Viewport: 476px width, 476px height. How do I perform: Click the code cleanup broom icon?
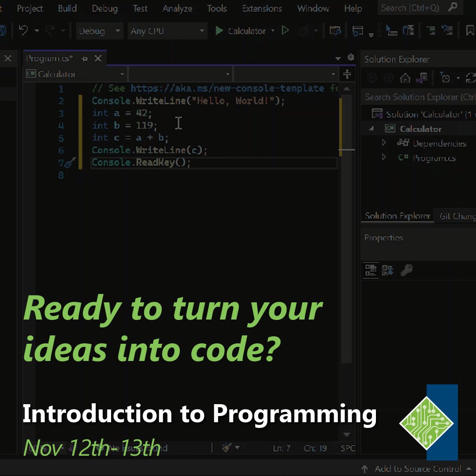click(x=227, y=447)
